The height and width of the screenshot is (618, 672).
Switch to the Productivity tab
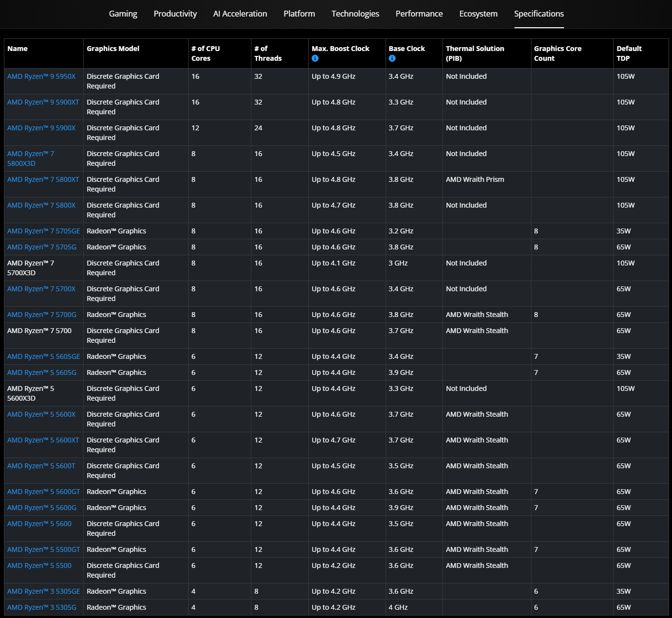175,14
